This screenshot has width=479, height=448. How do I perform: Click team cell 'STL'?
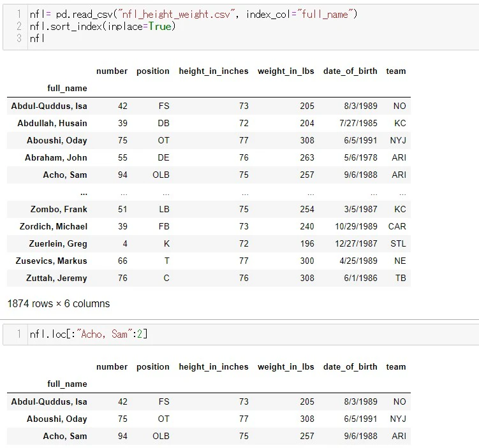(x=398, y=243)
